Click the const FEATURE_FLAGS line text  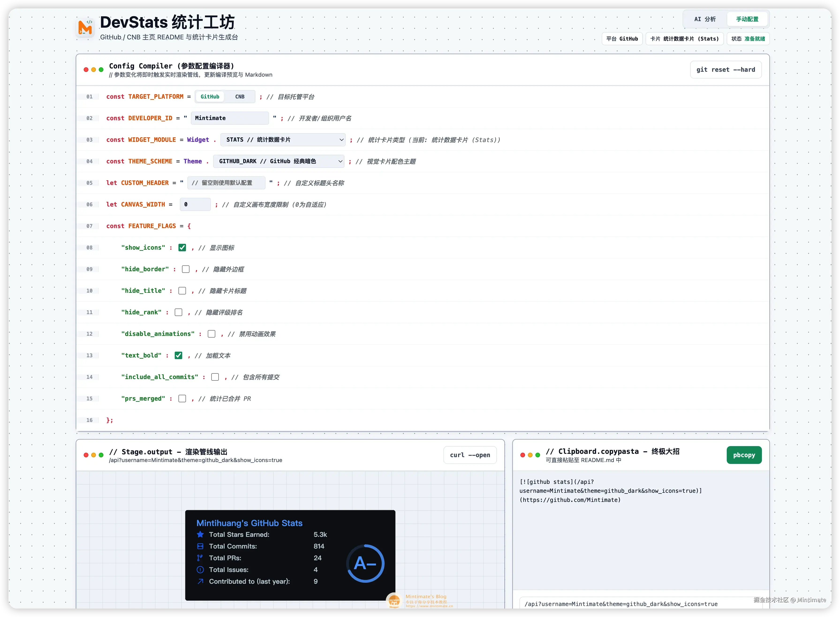click(x=148, y=226)
